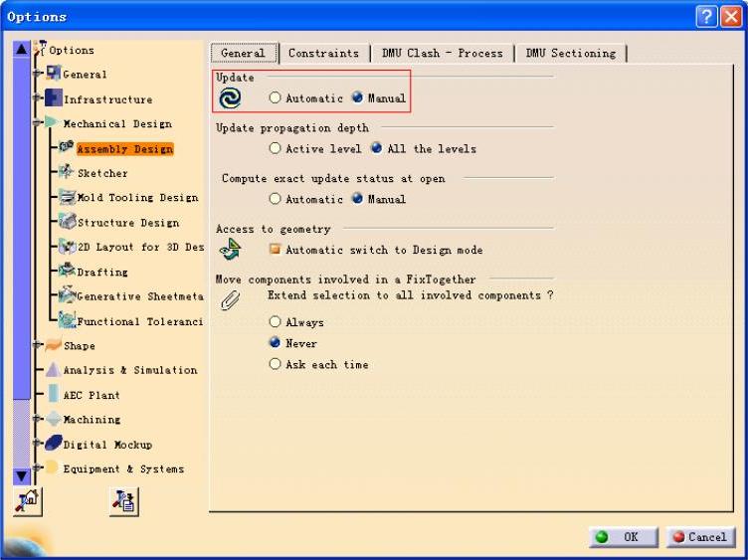Click the Shape category icon
The width and height of the screenshot is (748, 560).
coord(53,344)
